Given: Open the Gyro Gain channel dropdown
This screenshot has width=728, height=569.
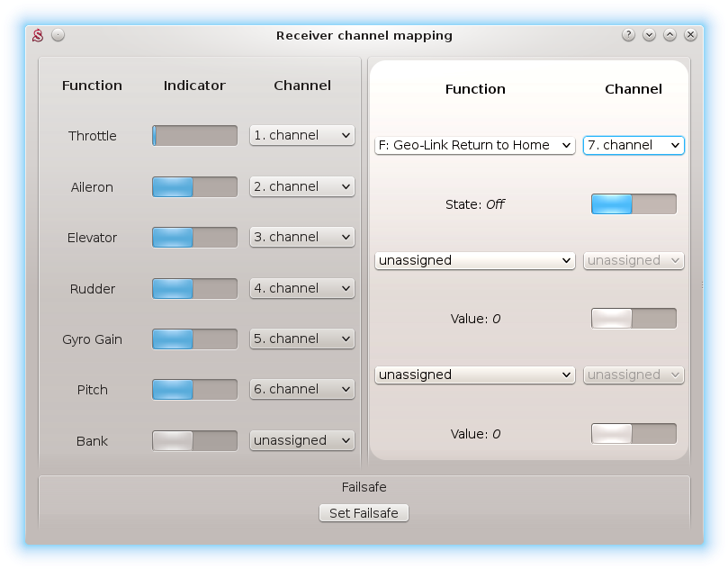Looking at the screenshot, I should coord(302,339).
